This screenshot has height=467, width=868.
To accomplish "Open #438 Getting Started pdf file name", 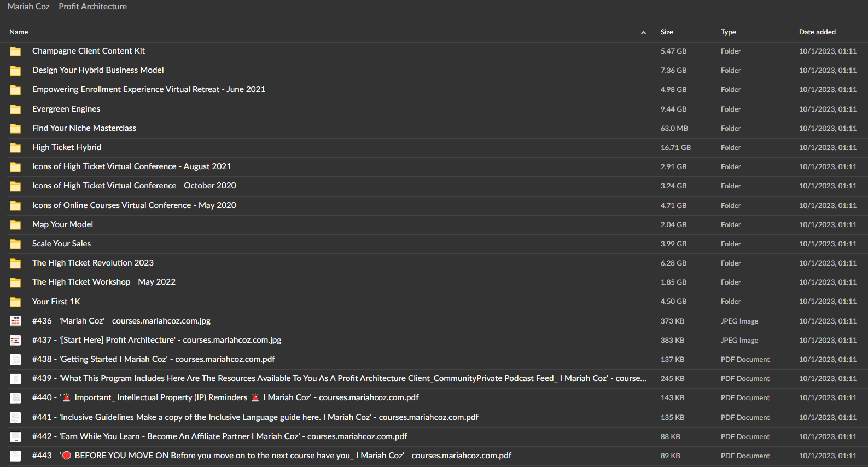I will click(x=154, y=359).
